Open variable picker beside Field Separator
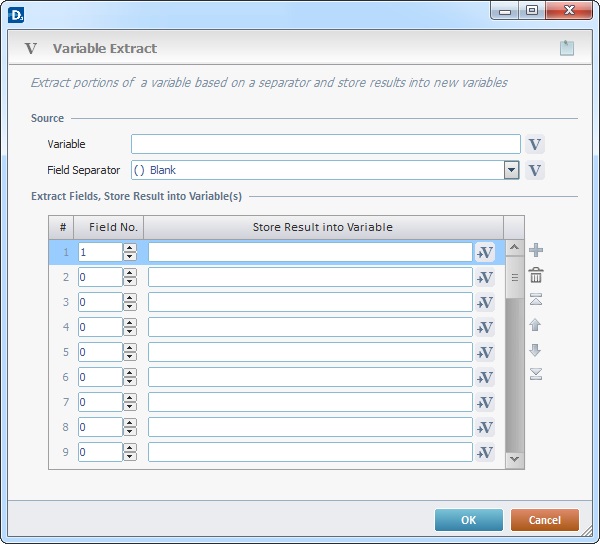The height and width of the screenshot is (544, 600). coord(535,170)
